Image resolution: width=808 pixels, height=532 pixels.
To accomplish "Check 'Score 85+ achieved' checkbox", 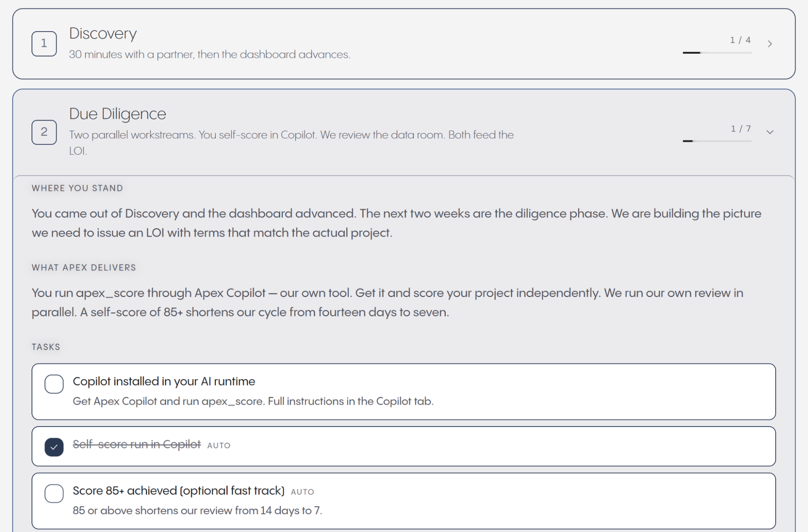I will (54, 493).
